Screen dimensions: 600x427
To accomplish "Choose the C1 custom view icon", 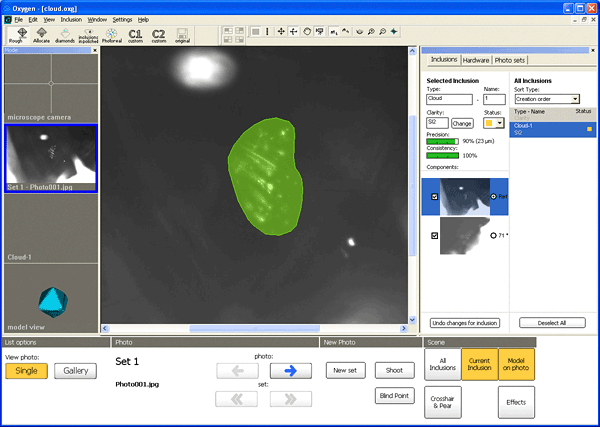I will tap(135, 35).
